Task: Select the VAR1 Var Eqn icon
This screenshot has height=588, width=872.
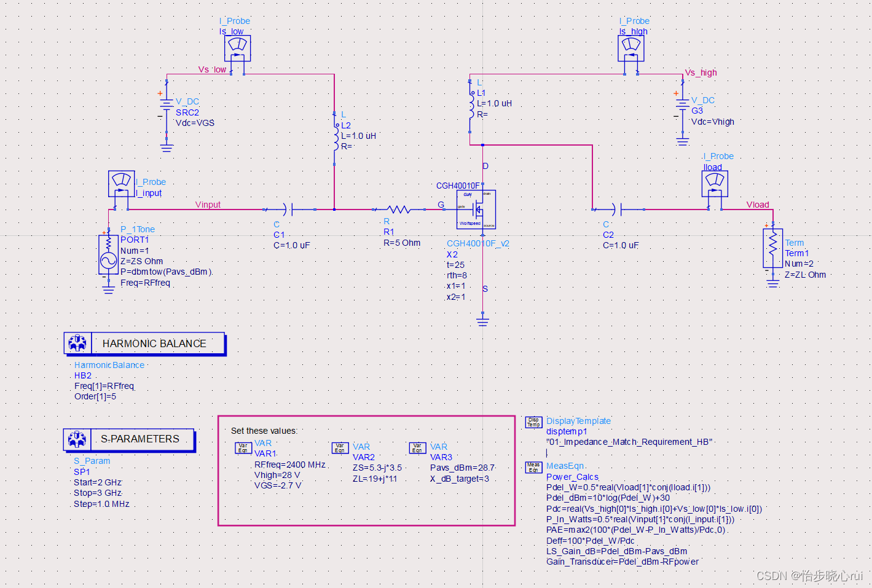Action: tap(243, 448)
